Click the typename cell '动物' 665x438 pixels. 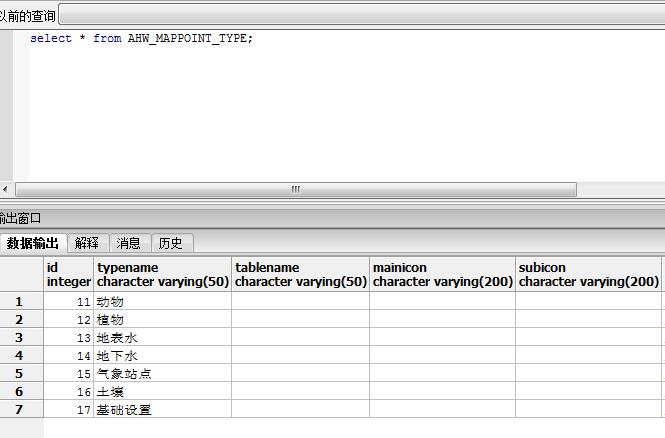click(x=162, y=301)
